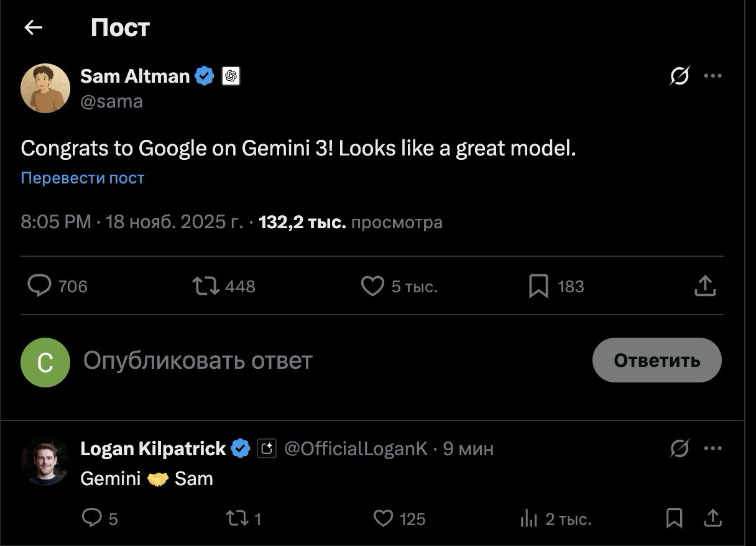This screenshot has width=756, height=546.
Task: Open the @OfficialLoganK handle link
Action: click(356, 448)
